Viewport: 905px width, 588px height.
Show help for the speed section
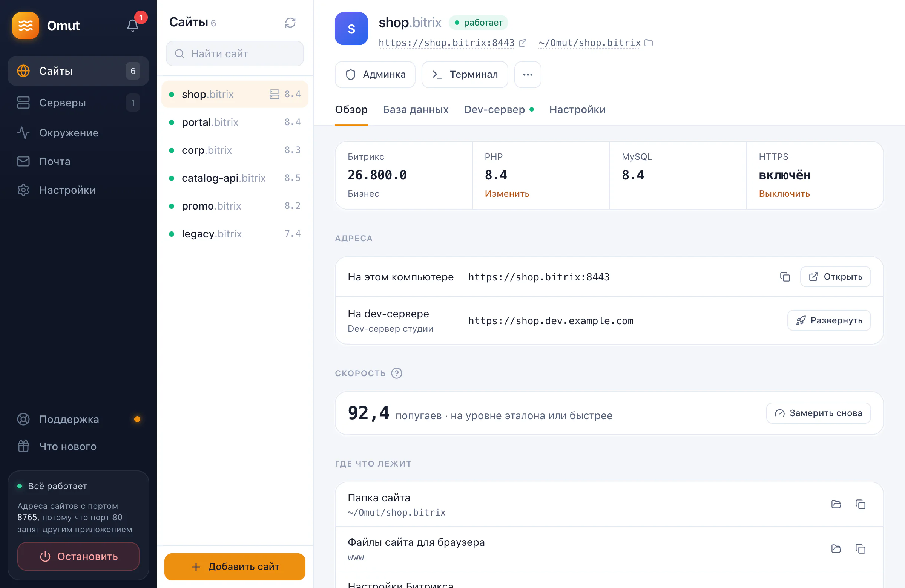pos(397,373)
